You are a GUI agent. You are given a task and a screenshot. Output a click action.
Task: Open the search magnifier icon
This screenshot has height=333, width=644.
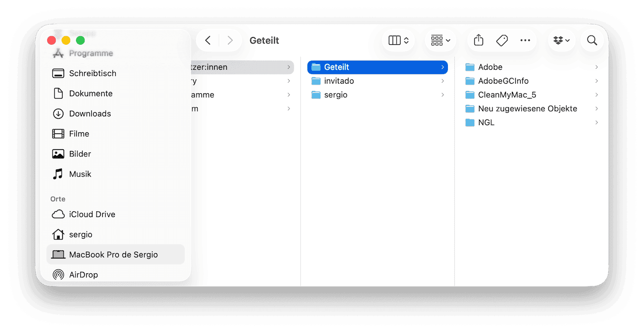coord(592,40)
